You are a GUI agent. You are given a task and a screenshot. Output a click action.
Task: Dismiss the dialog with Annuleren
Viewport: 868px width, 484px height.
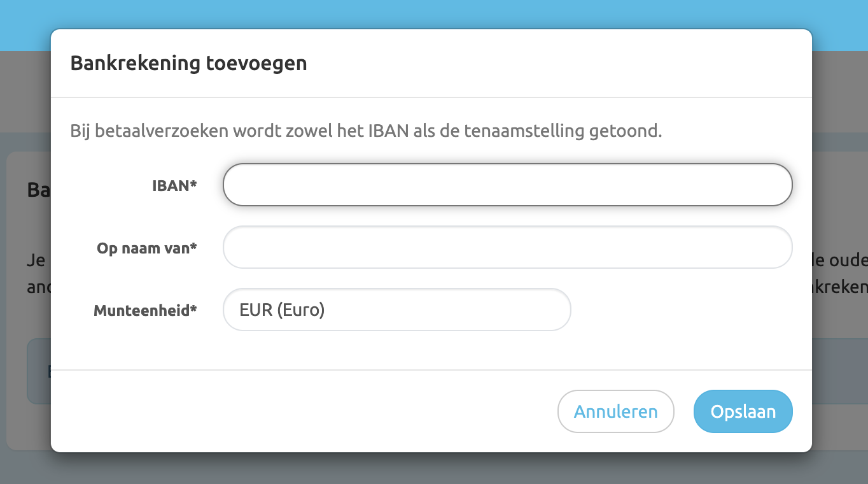tap(615, 411)
